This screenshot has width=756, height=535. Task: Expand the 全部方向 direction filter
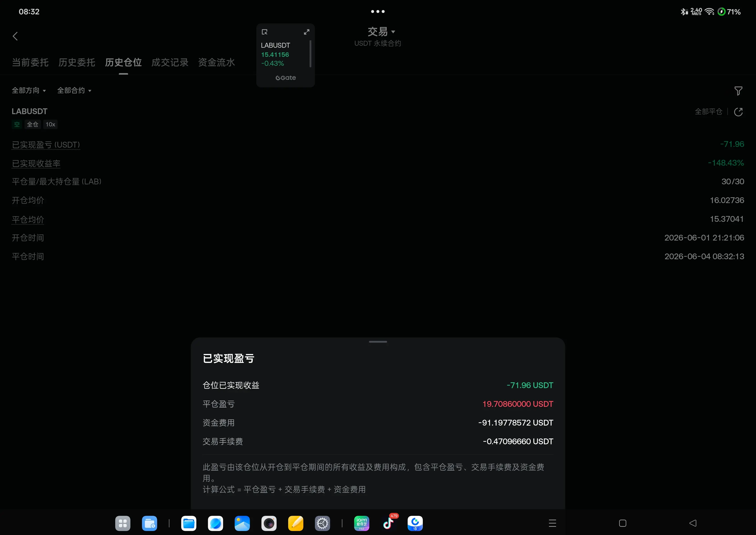coord(29,91)
